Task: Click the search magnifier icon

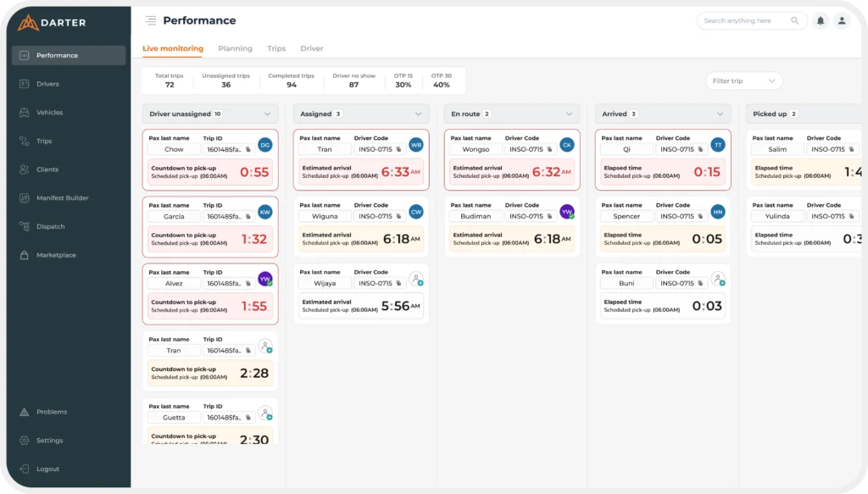Action: (x=794, y=21)
